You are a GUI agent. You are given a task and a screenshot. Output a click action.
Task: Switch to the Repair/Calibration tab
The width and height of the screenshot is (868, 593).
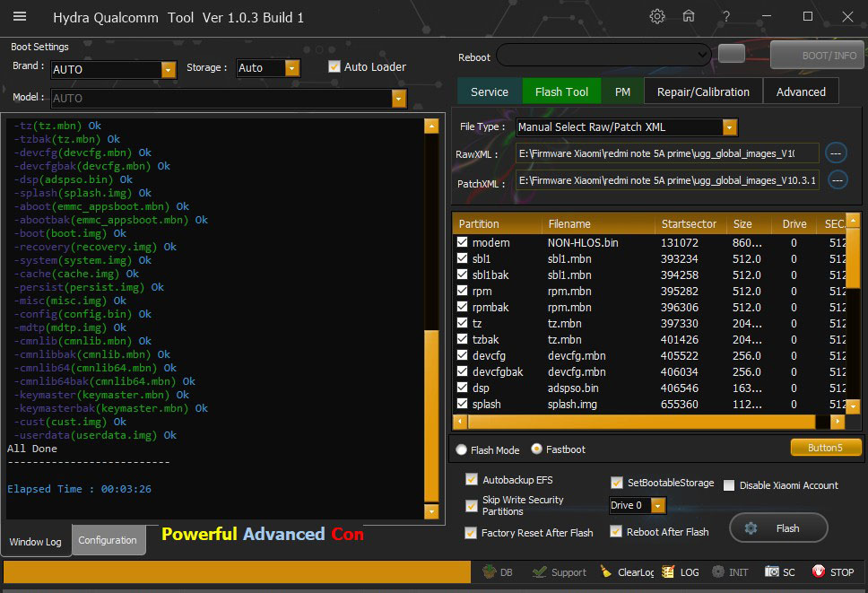tap(703, 92)
